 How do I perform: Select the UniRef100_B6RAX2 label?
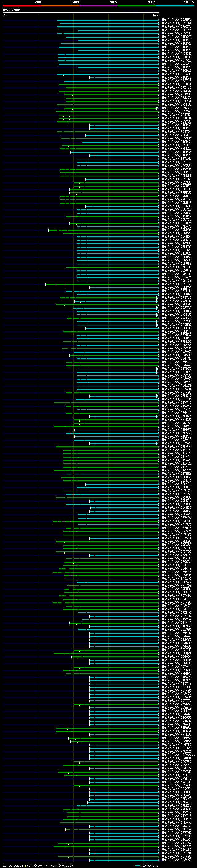(176, 311)
